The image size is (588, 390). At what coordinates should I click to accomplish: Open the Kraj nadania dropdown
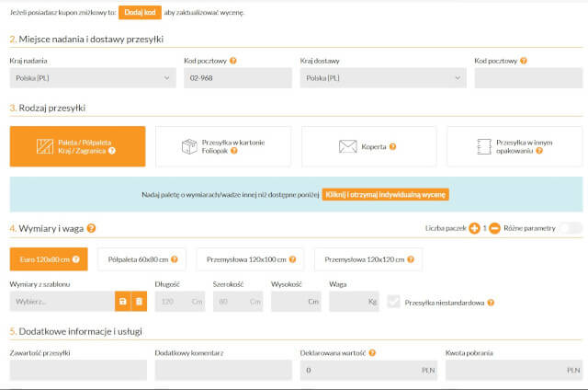click(92, 78)
